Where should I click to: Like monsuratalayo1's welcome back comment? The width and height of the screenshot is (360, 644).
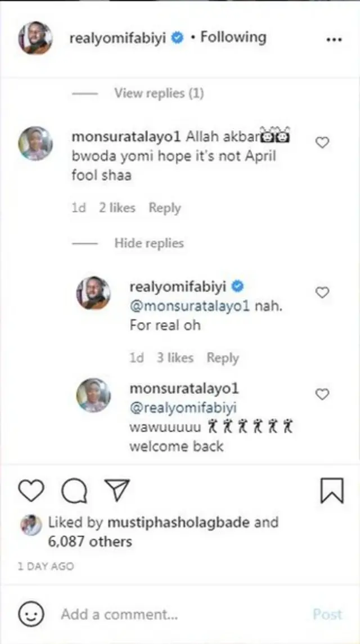click(x=322, y=394)
